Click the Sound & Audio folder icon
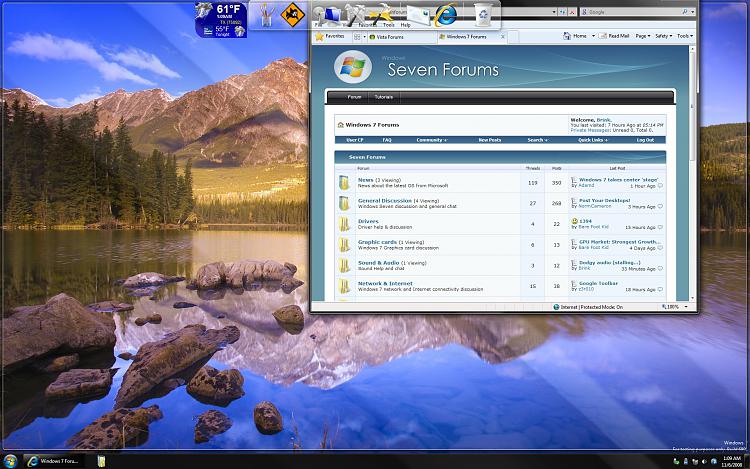 coord(344,265)
